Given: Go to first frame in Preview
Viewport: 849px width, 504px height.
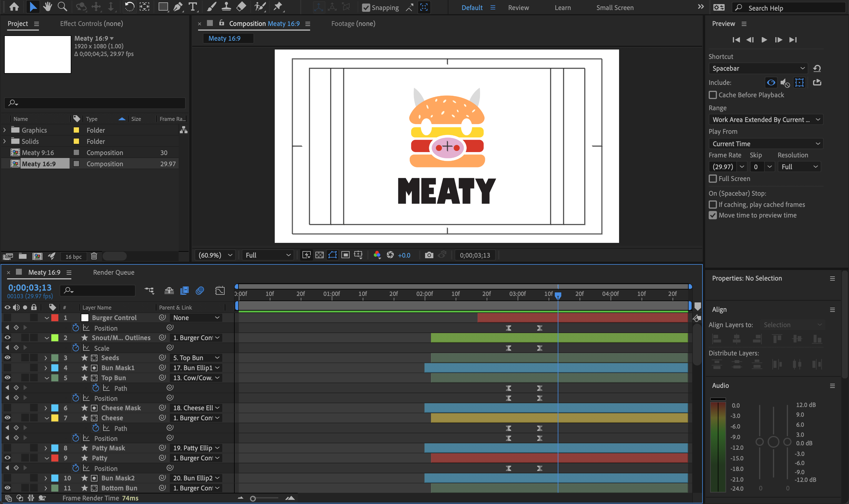Looking at the screenshot, I should (x=736, y=40).
